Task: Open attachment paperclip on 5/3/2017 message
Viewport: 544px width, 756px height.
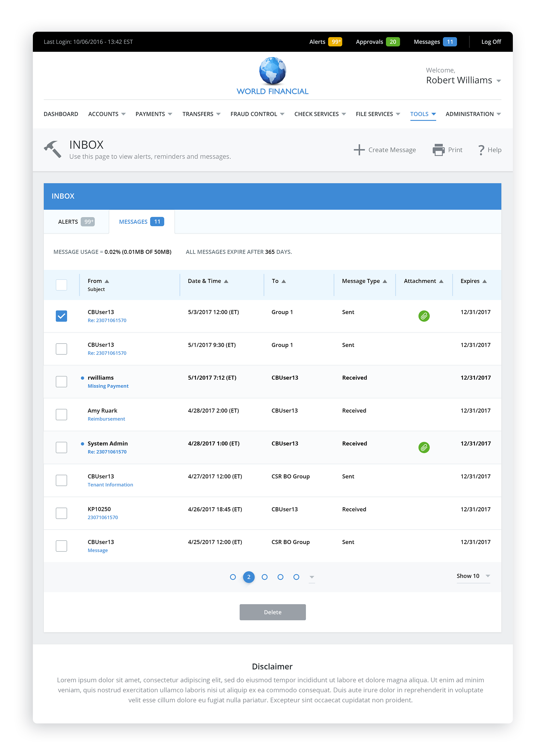Action: tap(424, 316)
